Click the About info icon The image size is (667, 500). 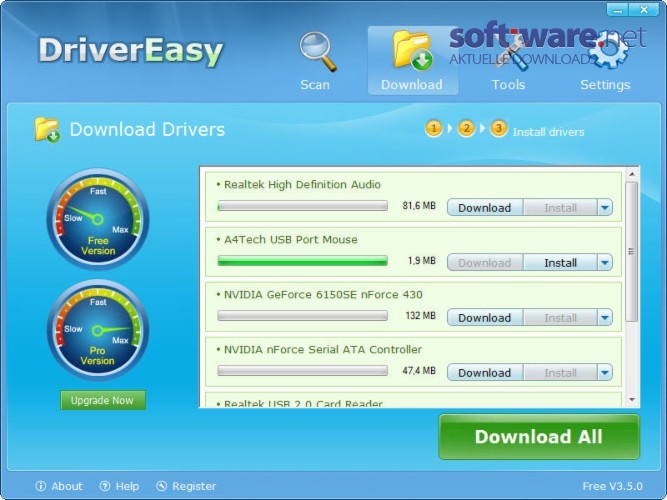click(x=41, y=486)
